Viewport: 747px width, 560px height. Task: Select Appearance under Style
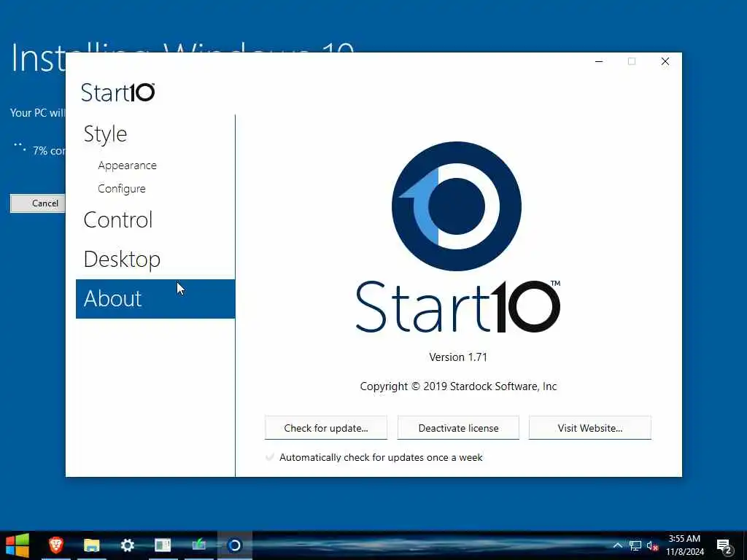point(127,166)
